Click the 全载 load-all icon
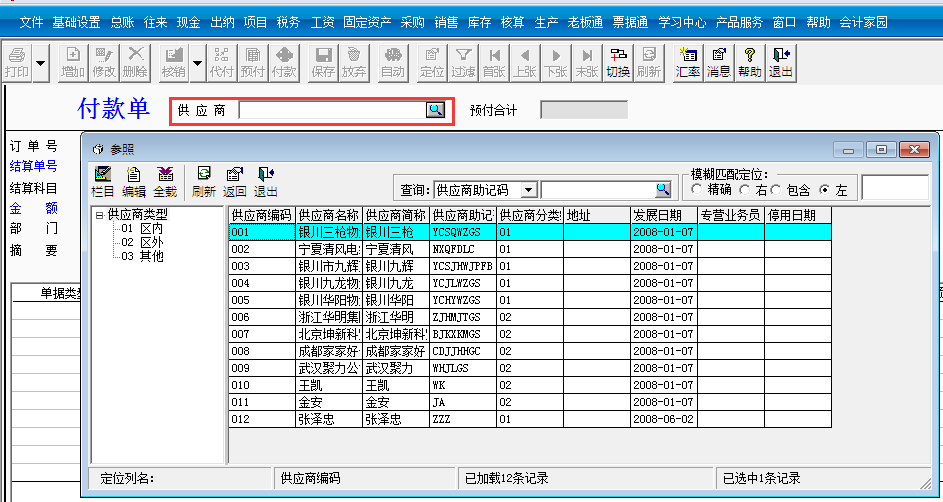 pyautogui.click(x=165, y=180)
